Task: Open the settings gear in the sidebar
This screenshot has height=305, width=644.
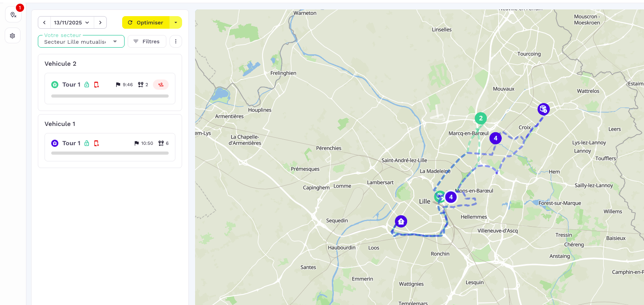Action: coord(13,36)
